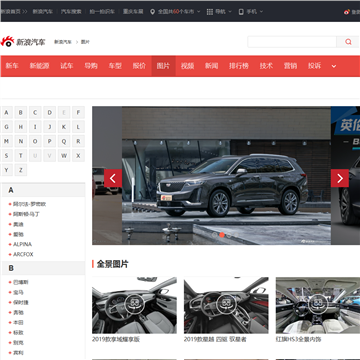Expand more red nav items chevron
Screen dimensions: 360x360
click(334, 66)
